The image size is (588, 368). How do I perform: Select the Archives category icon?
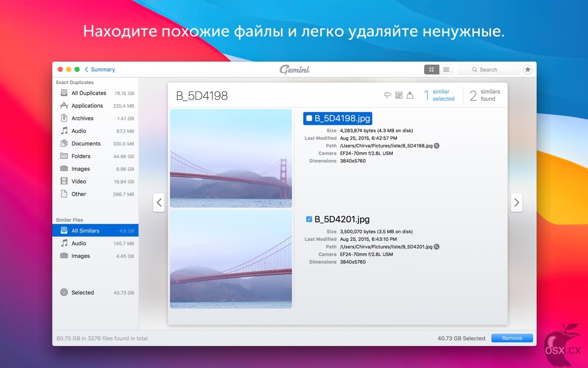tap(64, 118)
